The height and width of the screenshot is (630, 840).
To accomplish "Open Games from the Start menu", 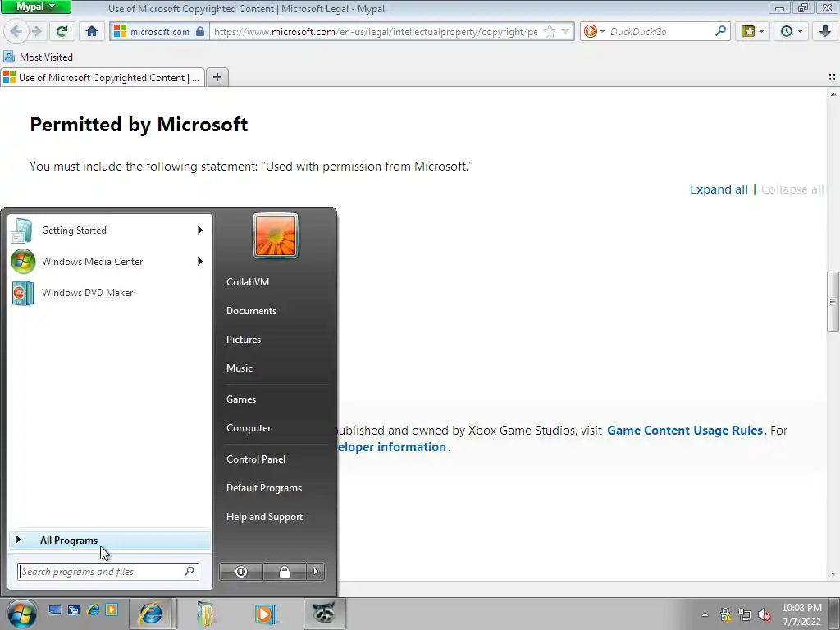I will pos(241,399).
